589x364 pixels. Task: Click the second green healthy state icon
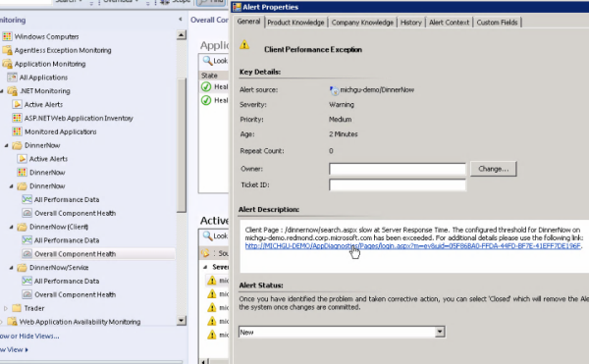[206, 100]
